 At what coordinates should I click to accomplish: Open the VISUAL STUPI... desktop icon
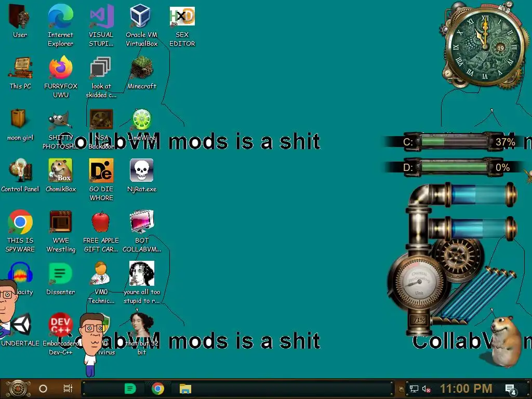(101, 25)
